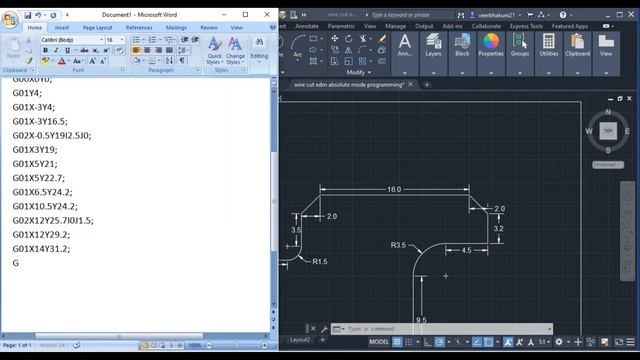This screenshot has height=360, width=640.
Task: Adjust Word zoom slider in status bar
Action: 236,345
